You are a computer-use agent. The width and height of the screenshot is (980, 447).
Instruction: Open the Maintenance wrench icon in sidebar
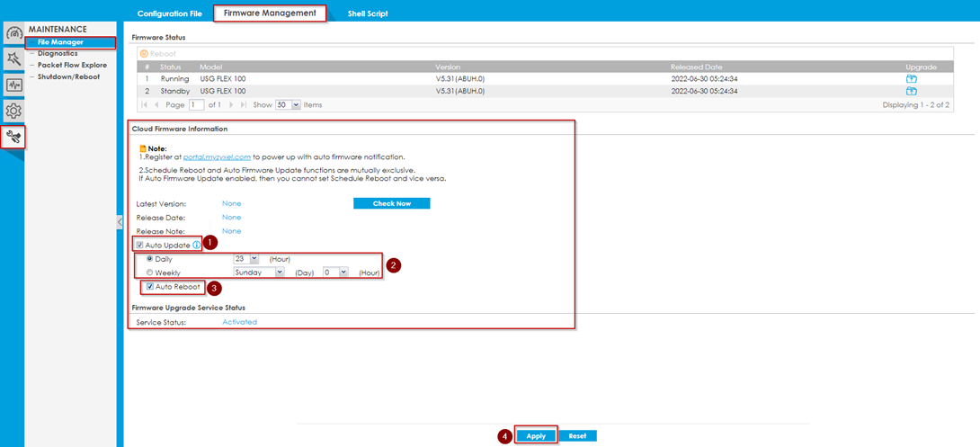13,137
